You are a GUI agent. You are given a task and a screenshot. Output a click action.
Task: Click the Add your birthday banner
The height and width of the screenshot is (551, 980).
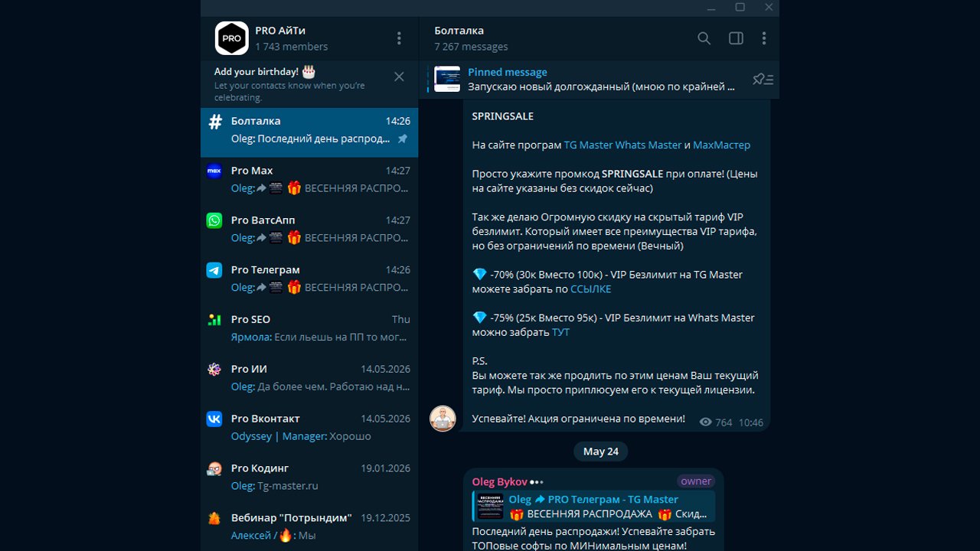click(309, 83)
